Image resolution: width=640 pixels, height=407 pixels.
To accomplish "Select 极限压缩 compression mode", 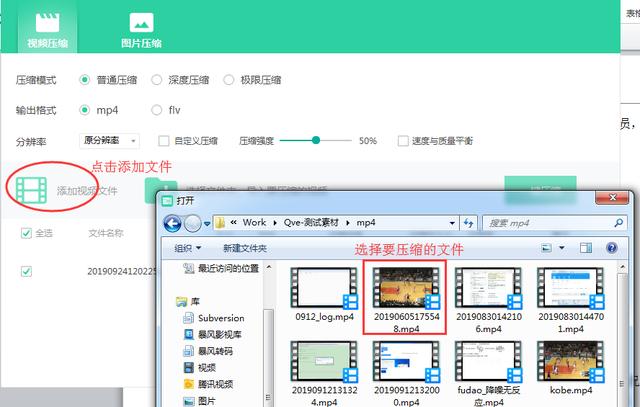I will (x=230, y=80).
